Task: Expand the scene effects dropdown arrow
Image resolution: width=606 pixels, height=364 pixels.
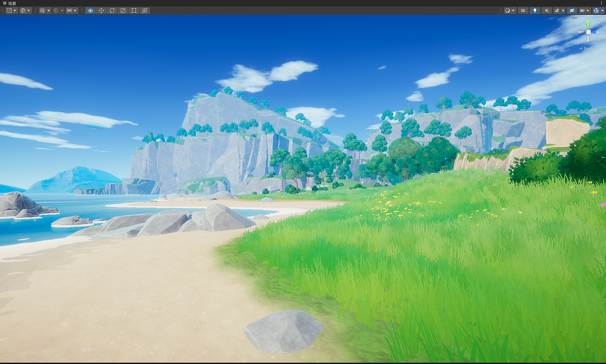Action: point(563,10)
